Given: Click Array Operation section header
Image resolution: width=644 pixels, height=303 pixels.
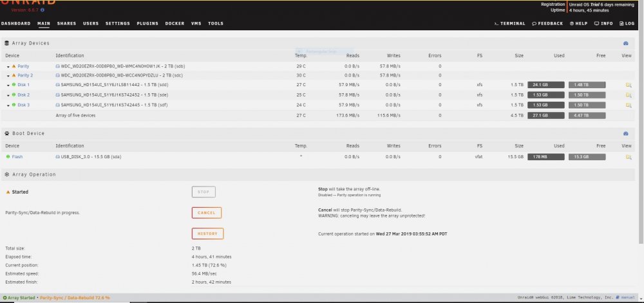Looking at the screenshot, I should 318,174.
